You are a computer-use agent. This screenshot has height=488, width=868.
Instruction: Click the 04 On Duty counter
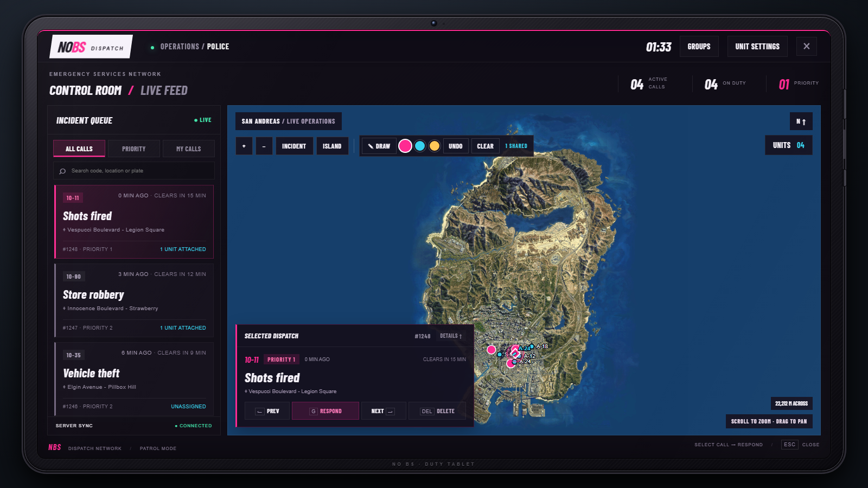tap(725, 84)
